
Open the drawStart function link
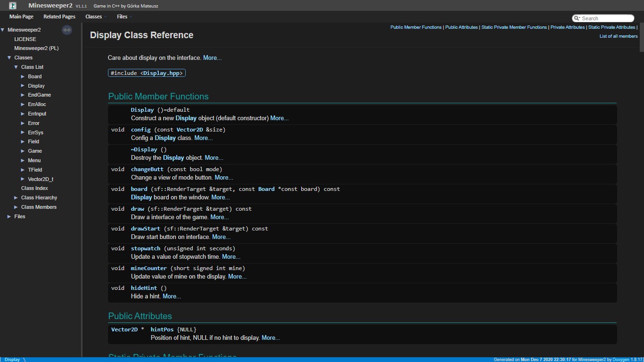146,229
